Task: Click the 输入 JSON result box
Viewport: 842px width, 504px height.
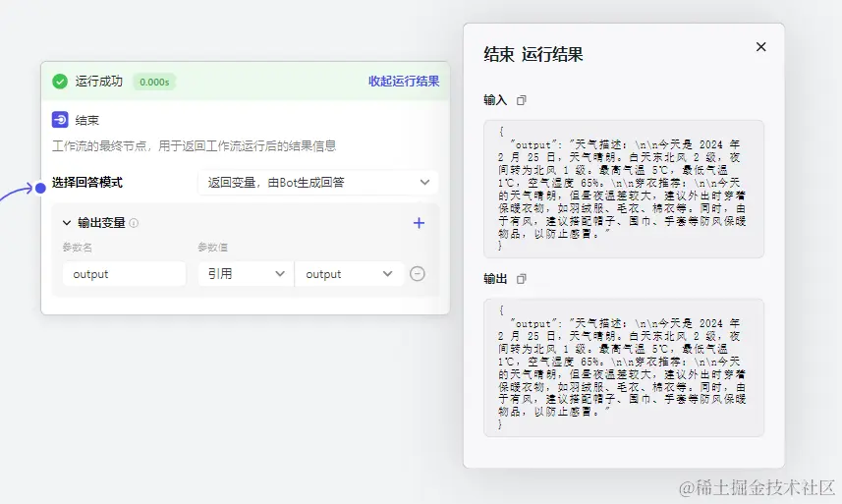Action: point(624,189)
